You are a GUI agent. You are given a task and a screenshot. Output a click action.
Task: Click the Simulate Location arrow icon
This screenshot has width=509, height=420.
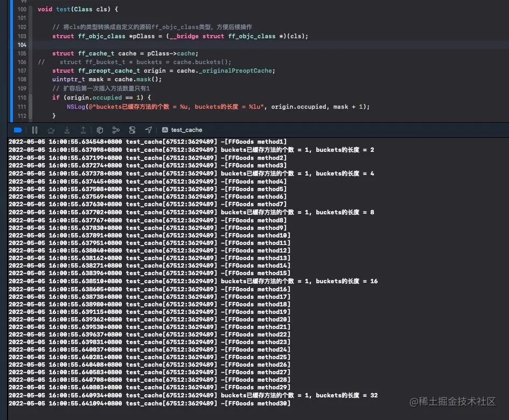[148, 130]
